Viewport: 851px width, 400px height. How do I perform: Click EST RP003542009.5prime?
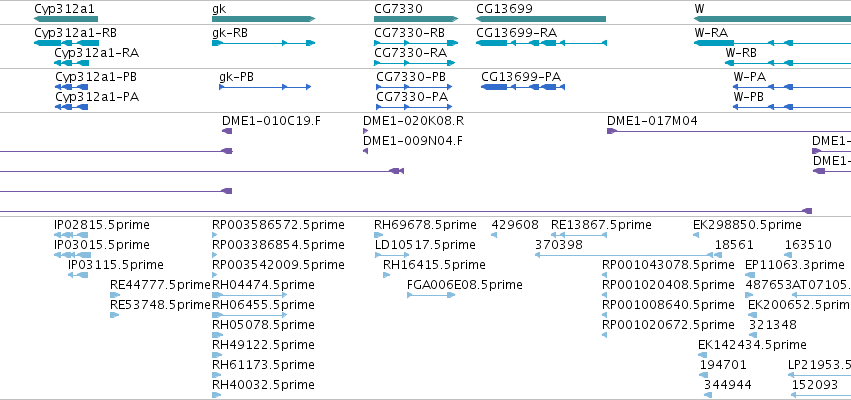pyautogui.click(x=214, y=275)
